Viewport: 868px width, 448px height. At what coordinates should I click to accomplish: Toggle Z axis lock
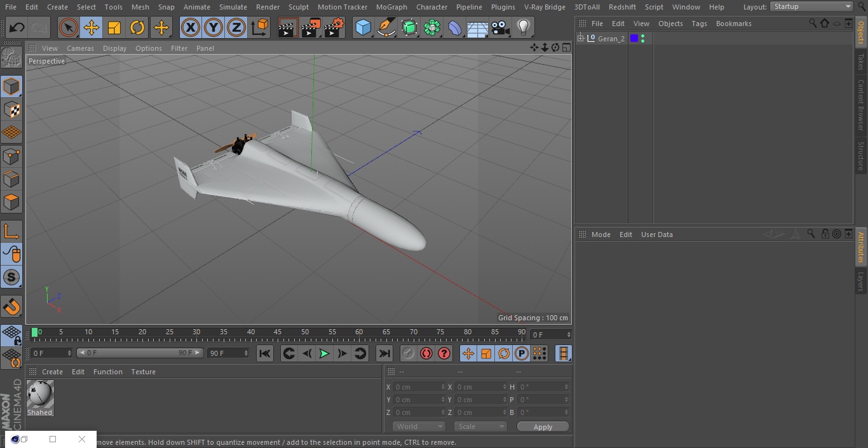coord(236,27)
